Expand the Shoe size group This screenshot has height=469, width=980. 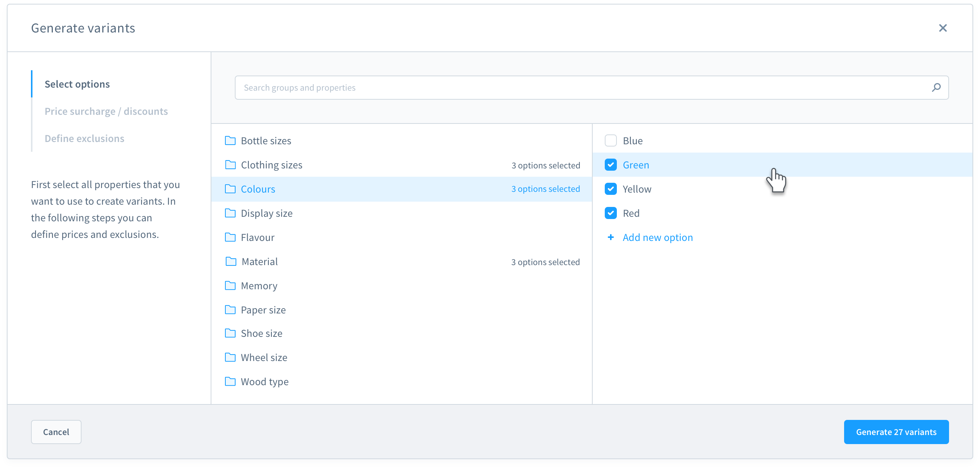[261, 333]
